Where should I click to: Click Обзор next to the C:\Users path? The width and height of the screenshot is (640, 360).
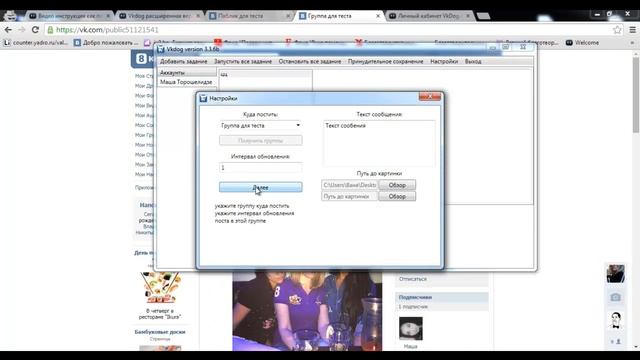point(397,185)
